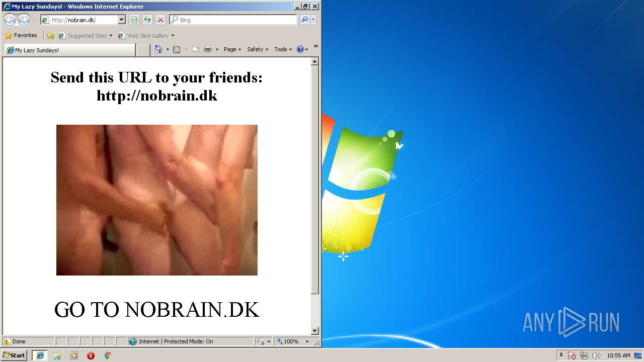This screenshot has width=644, height=362.
Task: Click the Home page icon
Action: tap(158, 49)
